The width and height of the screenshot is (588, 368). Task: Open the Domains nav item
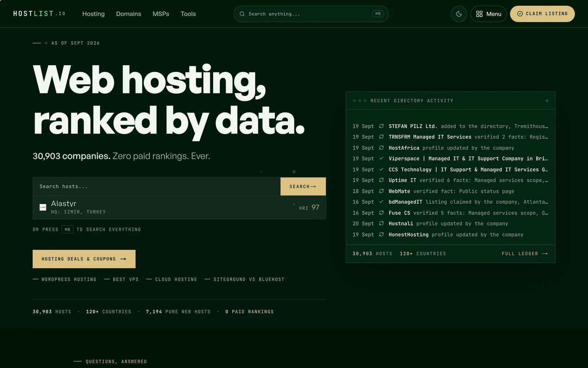(x=129, y=14)
